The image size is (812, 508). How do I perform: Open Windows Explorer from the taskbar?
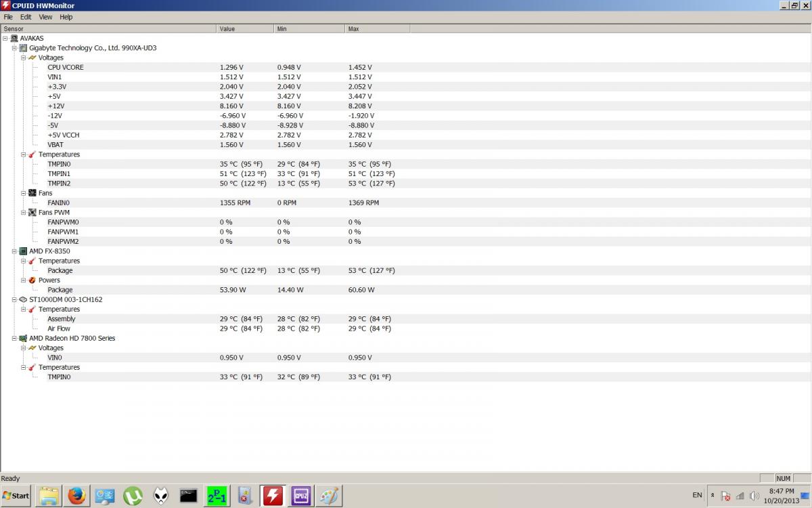click(x=49, y=496)
